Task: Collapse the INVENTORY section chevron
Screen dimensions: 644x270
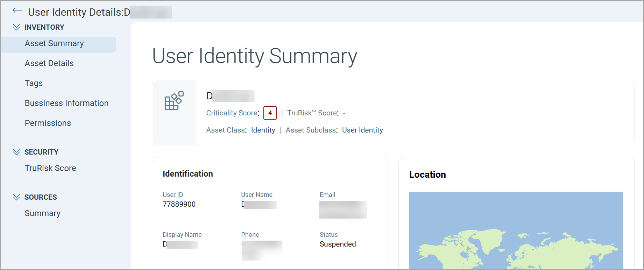Action: tap(16, 27)
